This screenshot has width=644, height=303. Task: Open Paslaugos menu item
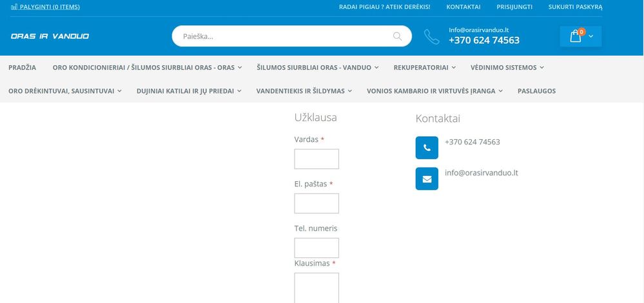[536, 91]
